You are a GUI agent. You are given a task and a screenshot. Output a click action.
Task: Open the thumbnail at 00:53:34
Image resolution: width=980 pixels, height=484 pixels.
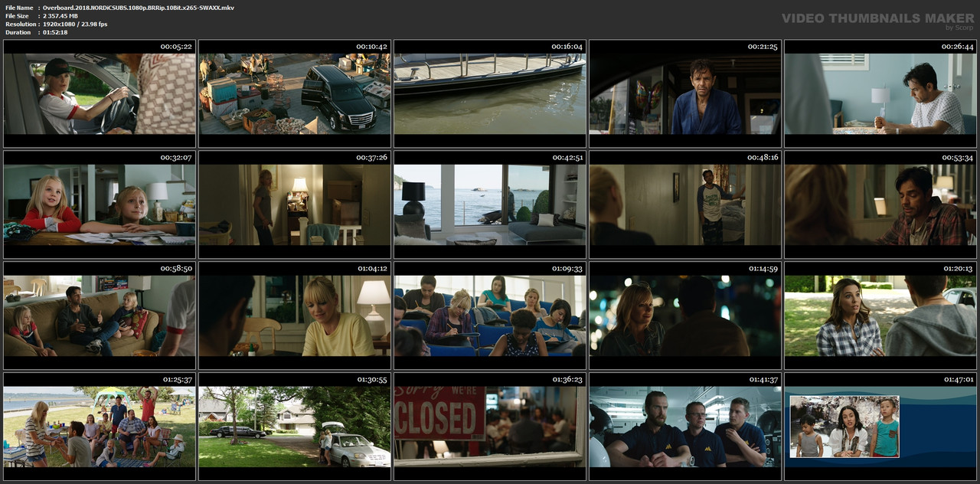880,204
